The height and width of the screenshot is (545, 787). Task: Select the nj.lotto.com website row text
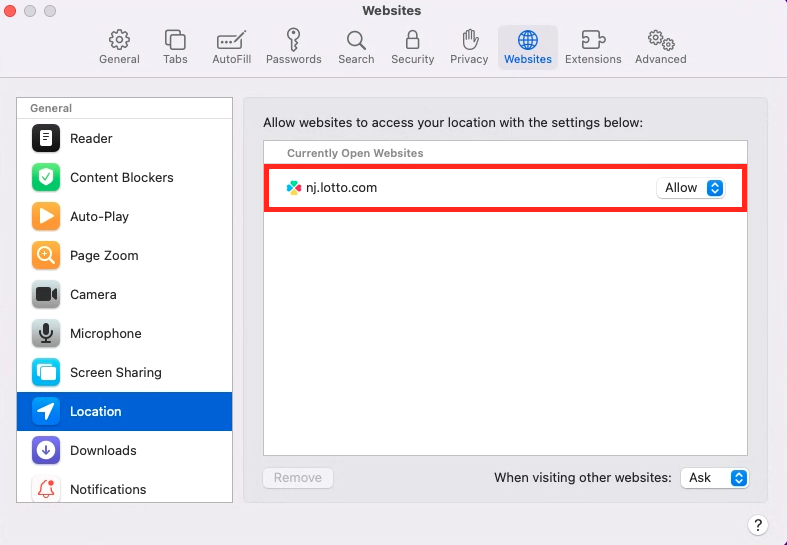pos(341,188)
